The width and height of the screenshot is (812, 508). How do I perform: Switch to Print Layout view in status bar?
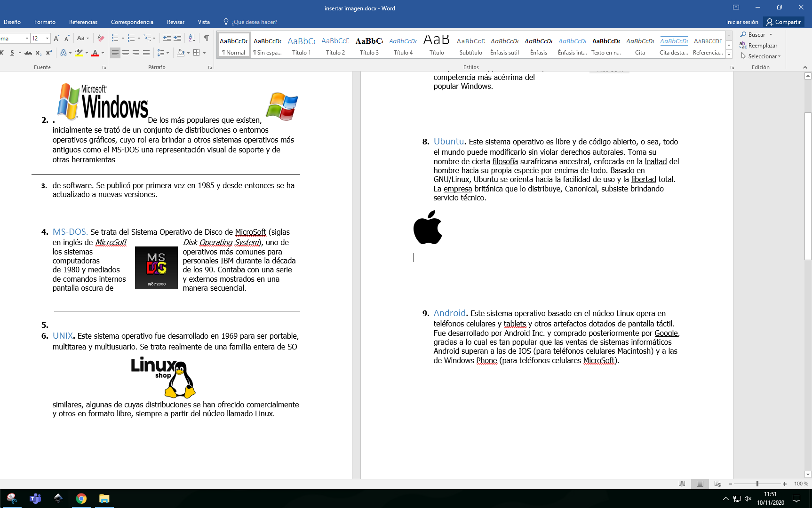tap(700, 484)
